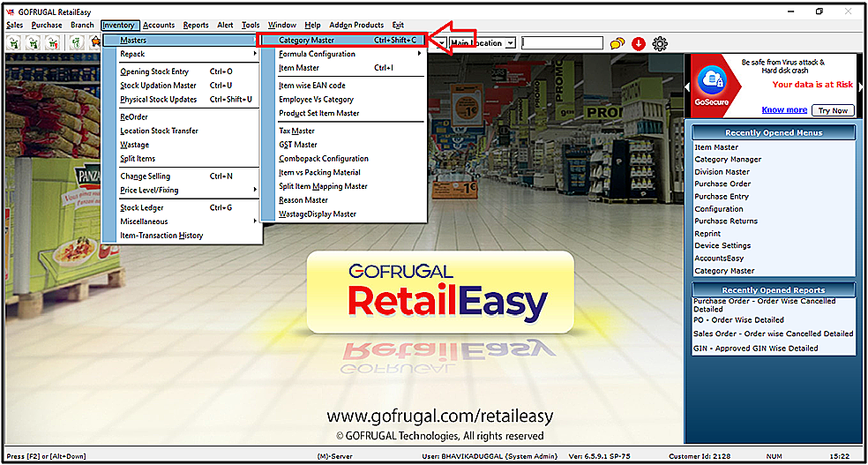Open Tax Master
This screenshot has height=465, width=868.
click(342, 131)
